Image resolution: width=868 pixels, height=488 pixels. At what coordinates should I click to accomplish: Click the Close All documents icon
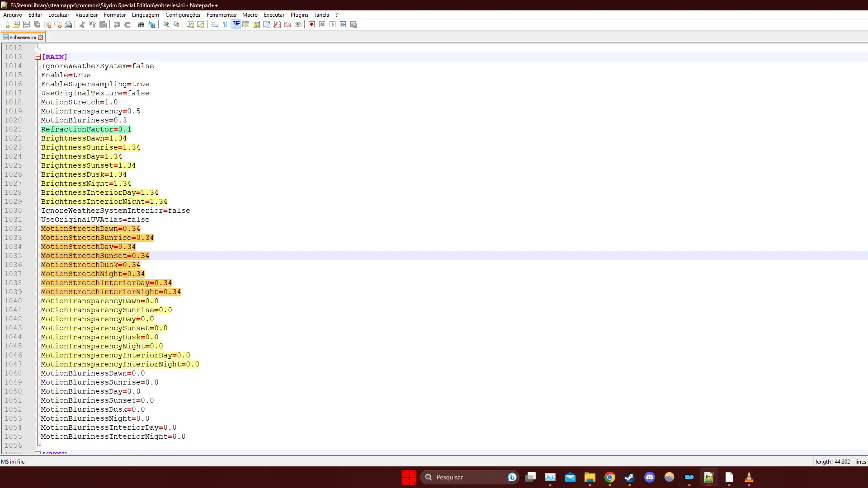point(58,24)
